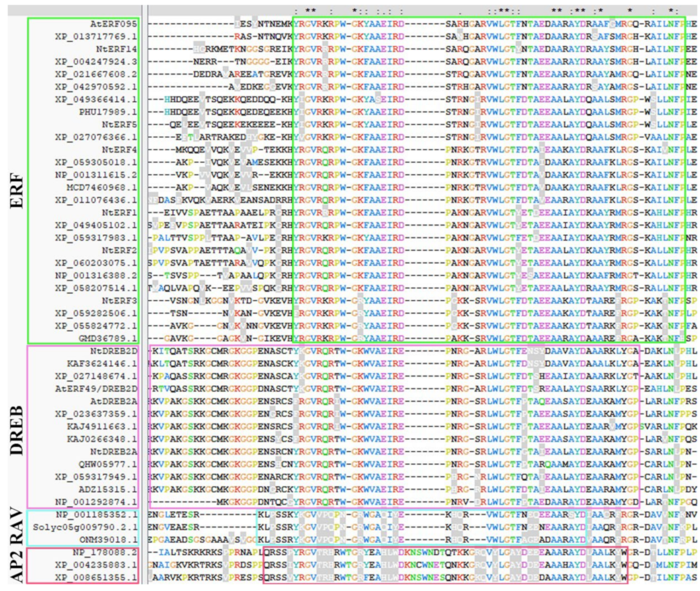Select the NtERF14 sequence label

click(x=116, y=49)
